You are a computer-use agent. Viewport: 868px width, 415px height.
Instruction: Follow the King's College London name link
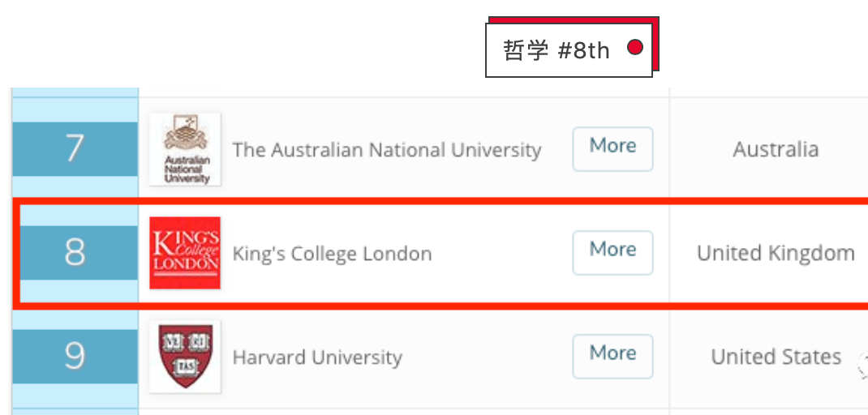coord(332,254)
